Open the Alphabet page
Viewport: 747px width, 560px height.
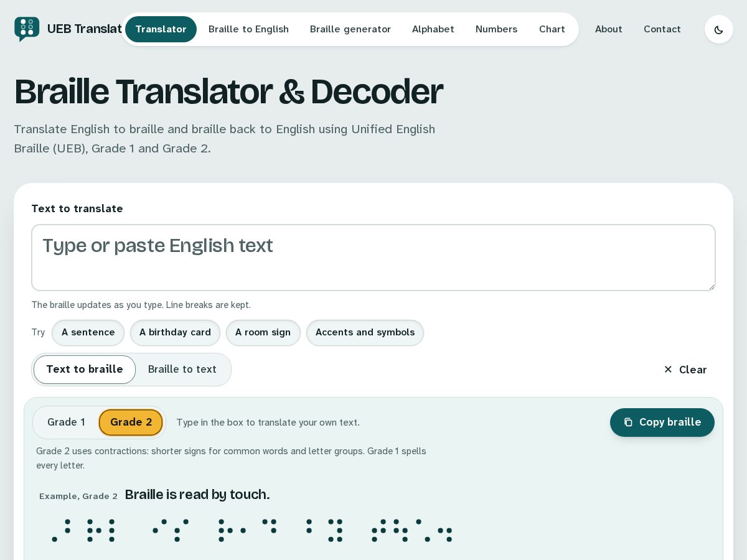433,29
